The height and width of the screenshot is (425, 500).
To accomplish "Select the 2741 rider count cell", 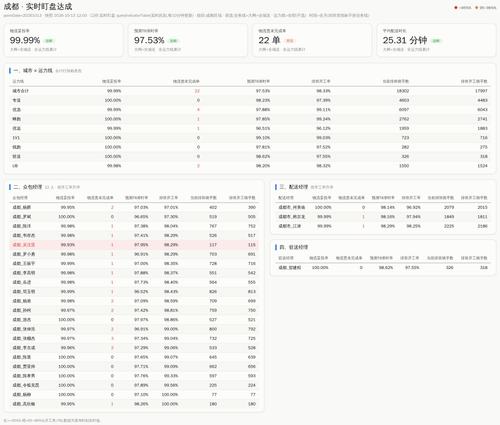I will point(482,119).
